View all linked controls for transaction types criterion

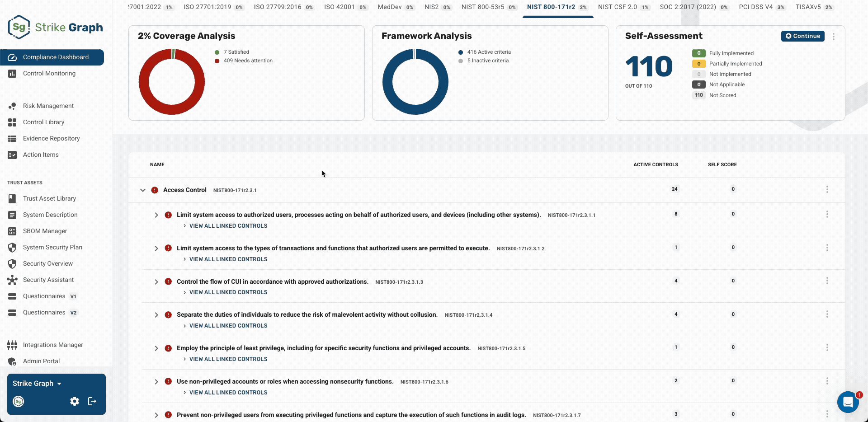[x=225, y=259]
